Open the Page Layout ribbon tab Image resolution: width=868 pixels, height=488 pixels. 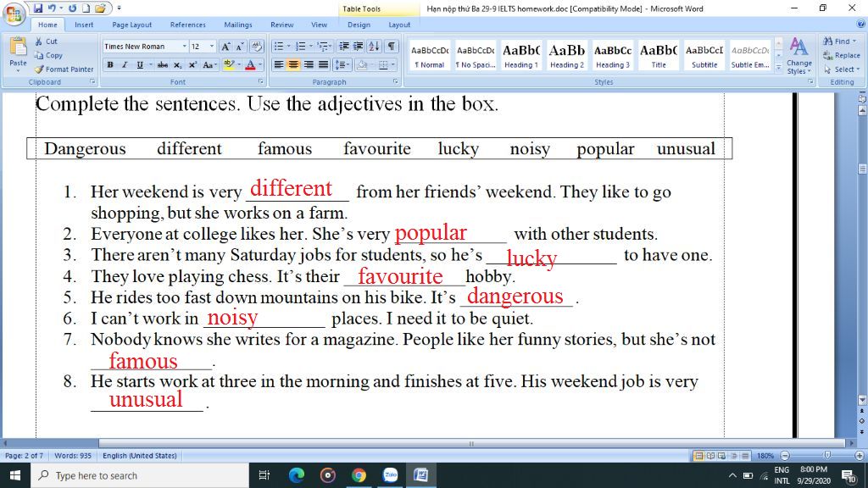pos(131,25)
